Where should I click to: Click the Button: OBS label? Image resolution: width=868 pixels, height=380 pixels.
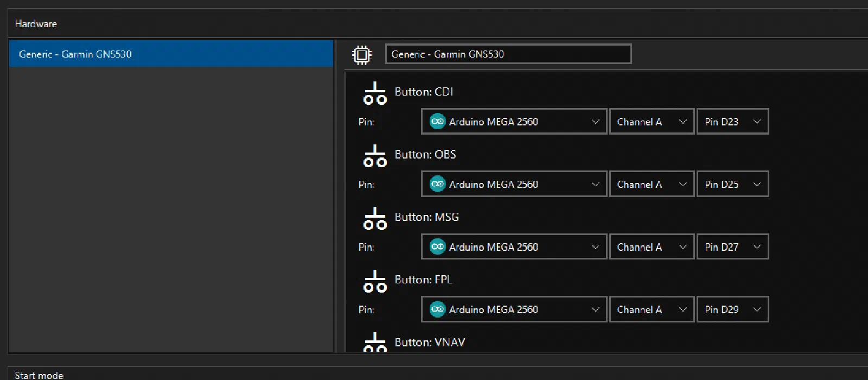425,154
